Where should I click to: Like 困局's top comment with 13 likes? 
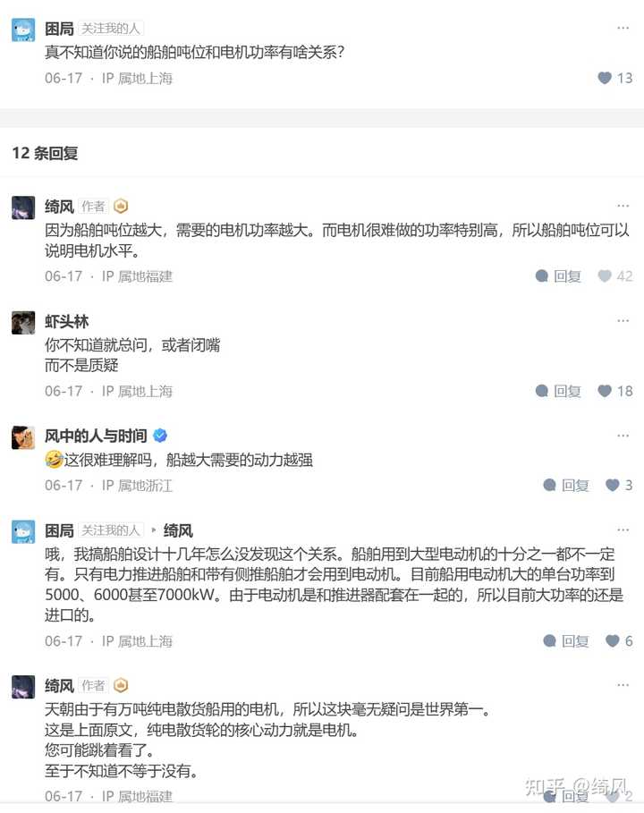pyautogui.click(x=615, y=78)
